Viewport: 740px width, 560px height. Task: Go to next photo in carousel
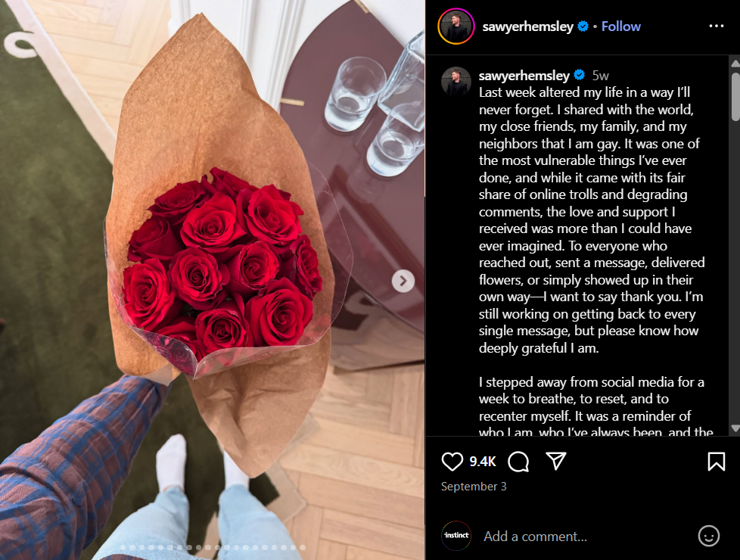403,281
